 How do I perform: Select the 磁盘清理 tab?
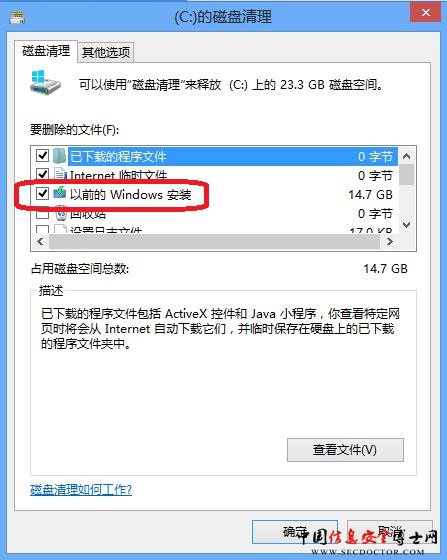pyautogui.click(x=46, y=51)
